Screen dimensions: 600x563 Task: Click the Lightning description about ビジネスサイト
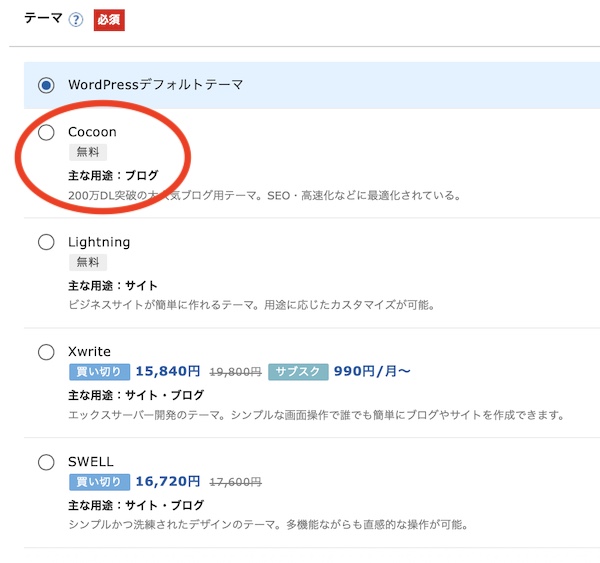251,305
